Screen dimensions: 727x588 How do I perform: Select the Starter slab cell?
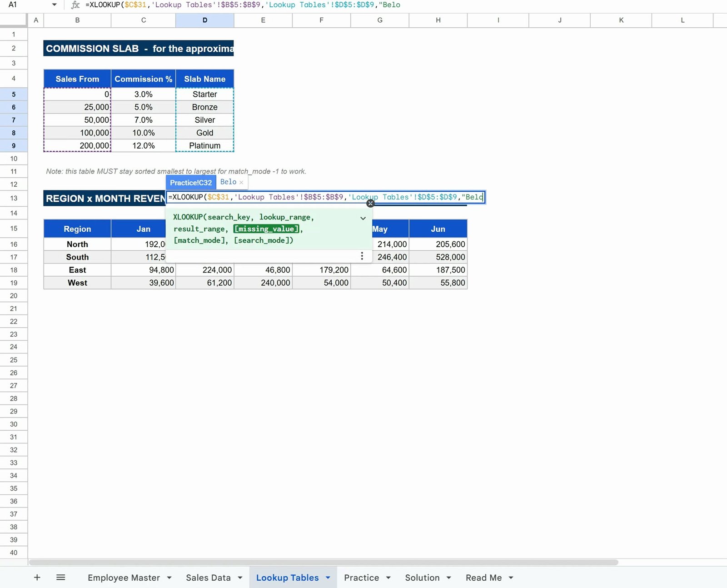(205, 94)
